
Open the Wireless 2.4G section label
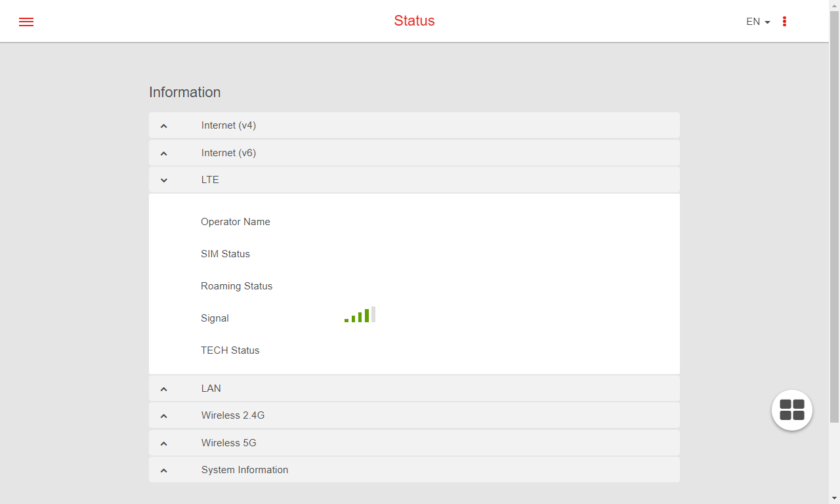coord(233,415)
